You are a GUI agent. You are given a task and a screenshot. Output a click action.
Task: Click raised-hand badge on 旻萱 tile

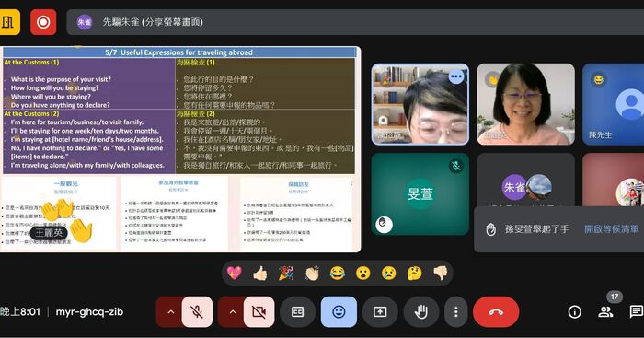(384, 224)
